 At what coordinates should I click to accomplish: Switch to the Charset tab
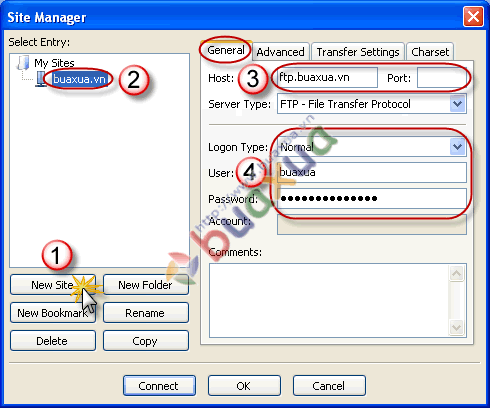tap(430, 52)
